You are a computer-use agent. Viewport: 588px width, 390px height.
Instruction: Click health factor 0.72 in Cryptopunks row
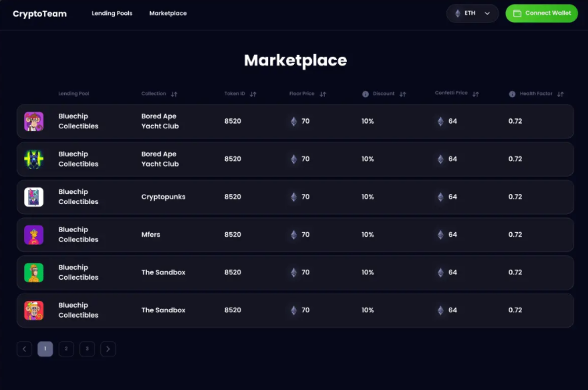click(515, 197)
